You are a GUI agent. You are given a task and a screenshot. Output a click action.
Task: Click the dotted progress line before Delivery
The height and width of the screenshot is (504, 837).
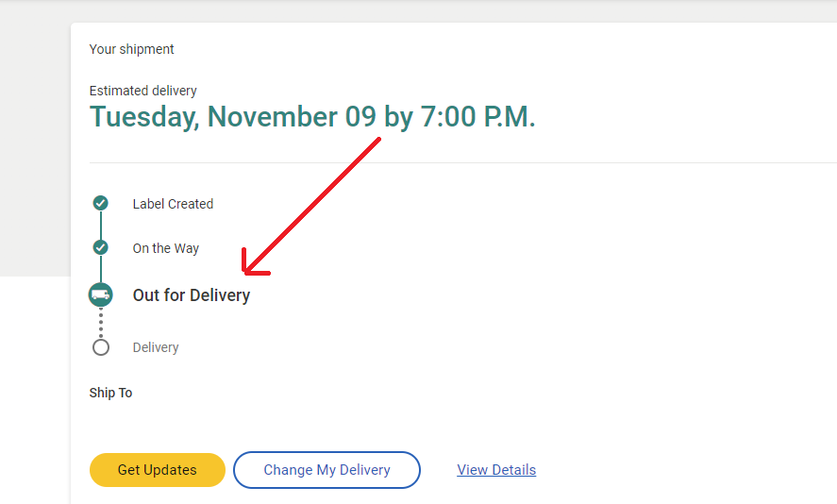tap(100, 323)
